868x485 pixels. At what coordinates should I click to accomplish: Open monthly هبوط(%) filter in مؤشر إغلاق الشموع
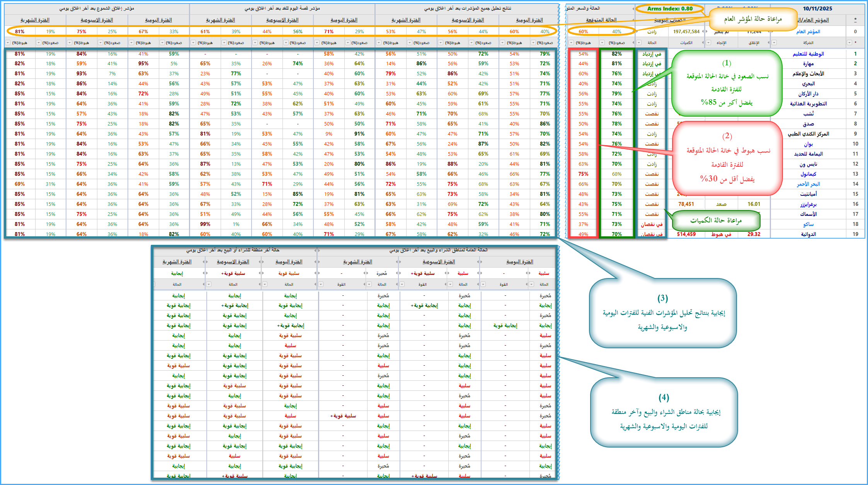point(8,43)
